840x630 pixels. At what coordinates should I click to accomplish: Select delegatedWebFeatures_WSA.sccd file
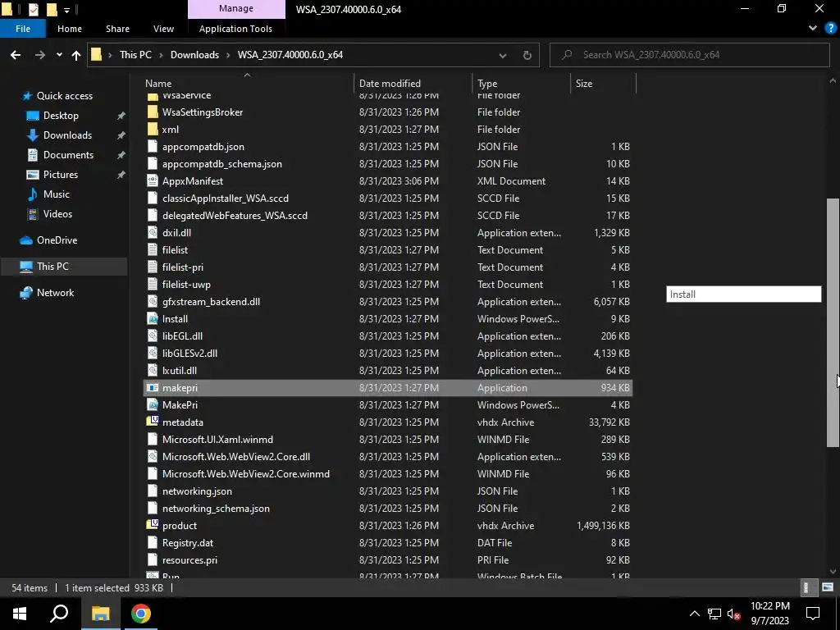235,216
